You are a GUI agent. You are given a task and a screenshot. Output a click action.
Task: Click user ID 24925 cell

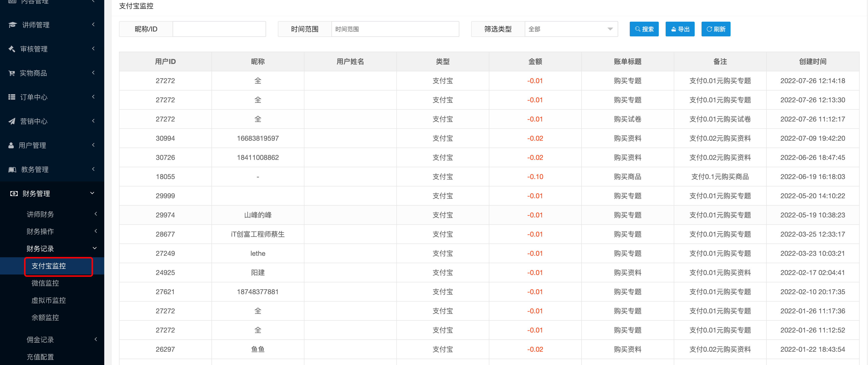165,273
